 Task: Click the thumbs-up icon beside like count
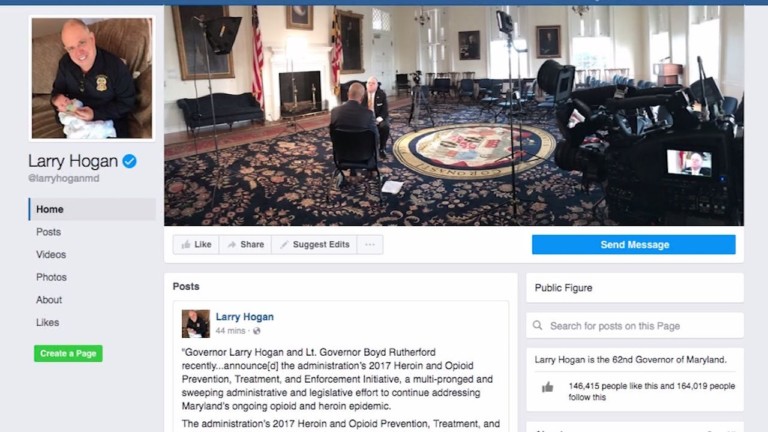[548, 387]
